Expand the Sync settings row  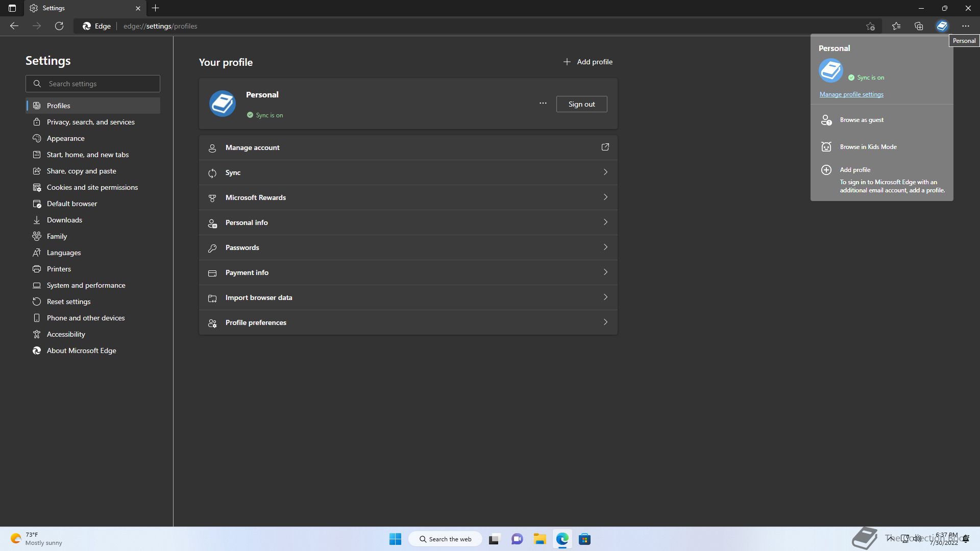[408, 172]
